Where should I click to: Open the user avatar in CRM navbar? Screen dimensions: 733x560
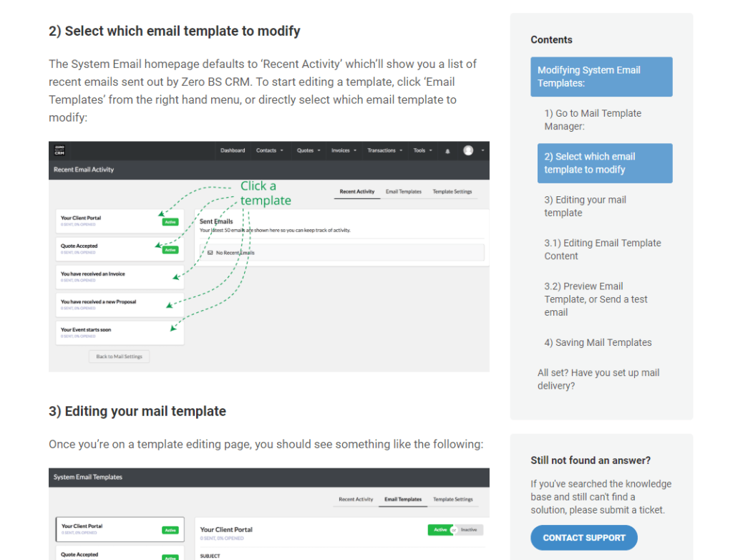(468, 150)
